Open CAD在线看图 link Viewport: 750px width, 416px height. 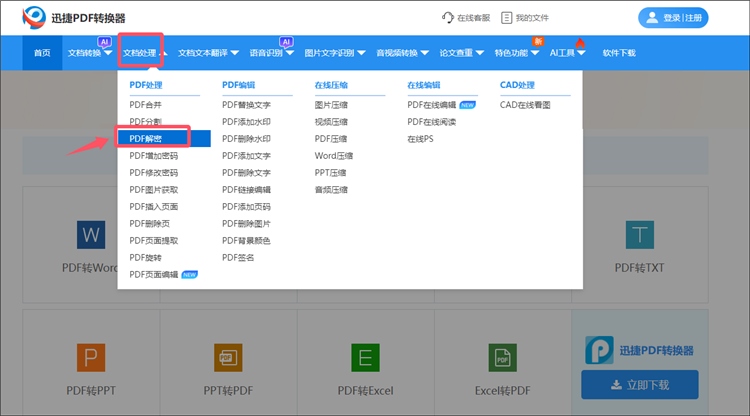click(x=525, y=105)
